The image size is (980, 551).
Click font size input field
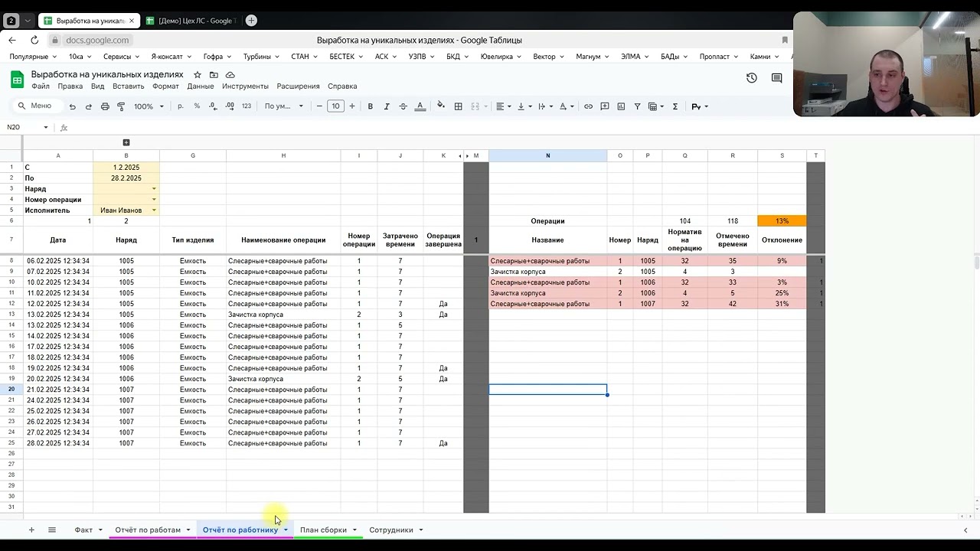[x=336, y=106]
